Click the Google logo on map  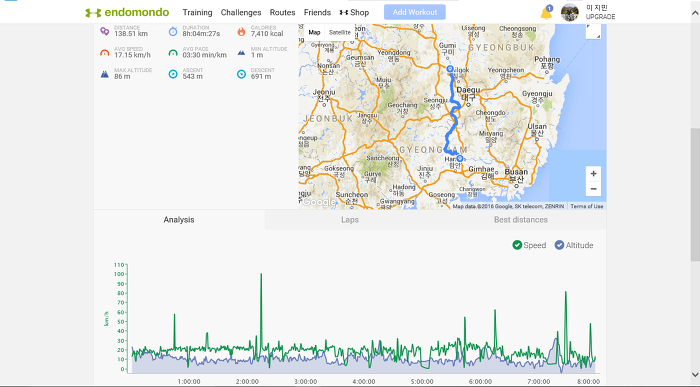(319, 202)
